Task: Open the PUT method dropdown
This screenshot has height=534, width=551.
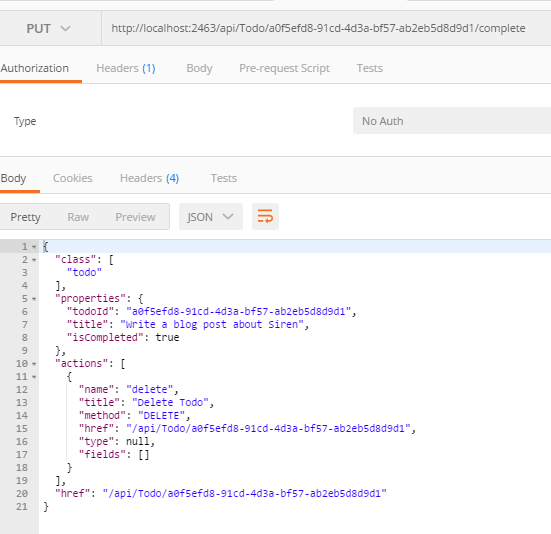Action: [x=49, y=28]
